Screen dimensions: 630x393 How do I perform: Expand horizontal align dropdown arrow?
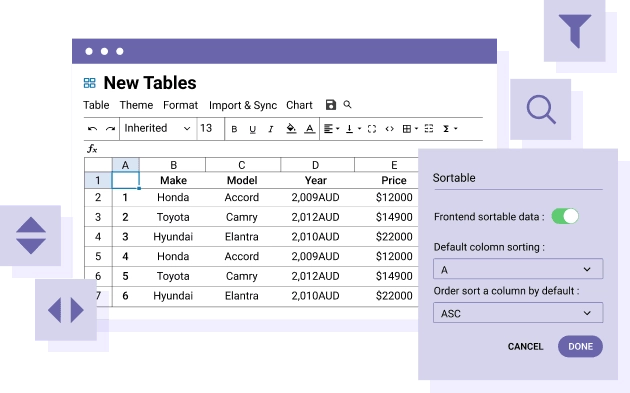click(338, 129)
